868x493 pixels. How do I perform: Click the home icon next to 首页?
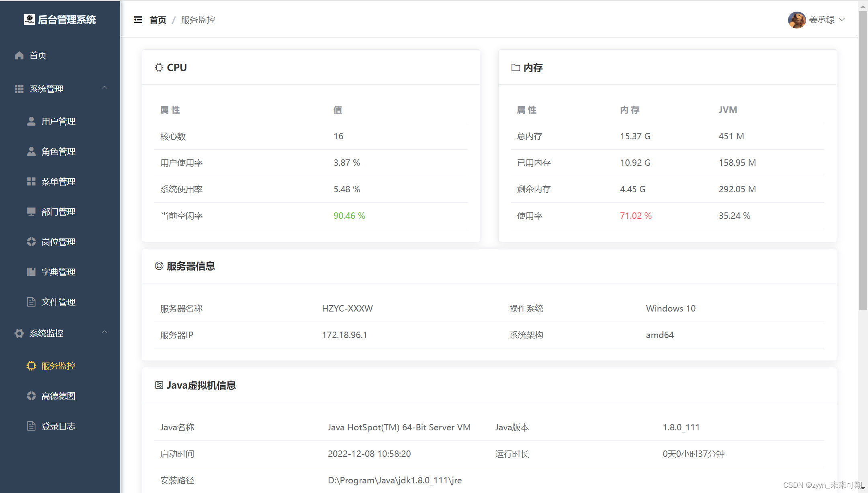pos(19,55)
